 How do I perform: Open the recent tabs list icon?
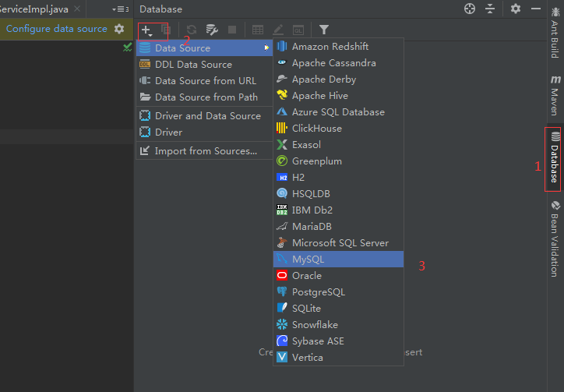click(121, 9)
